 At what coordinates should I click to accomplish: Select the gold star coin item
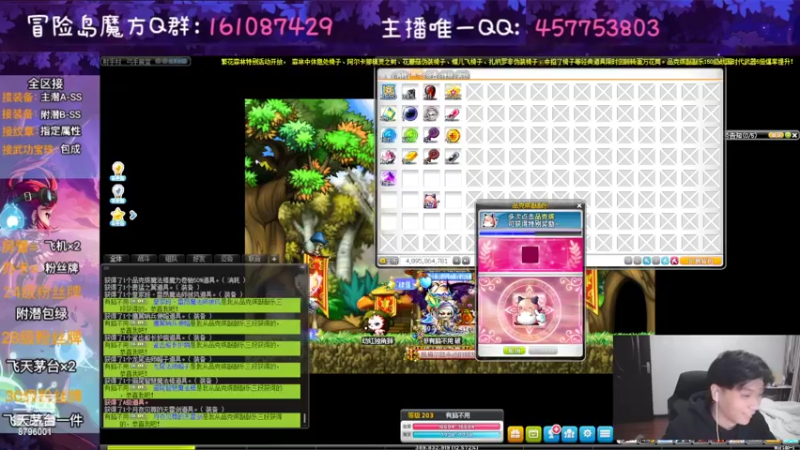[x=453, y=135]
